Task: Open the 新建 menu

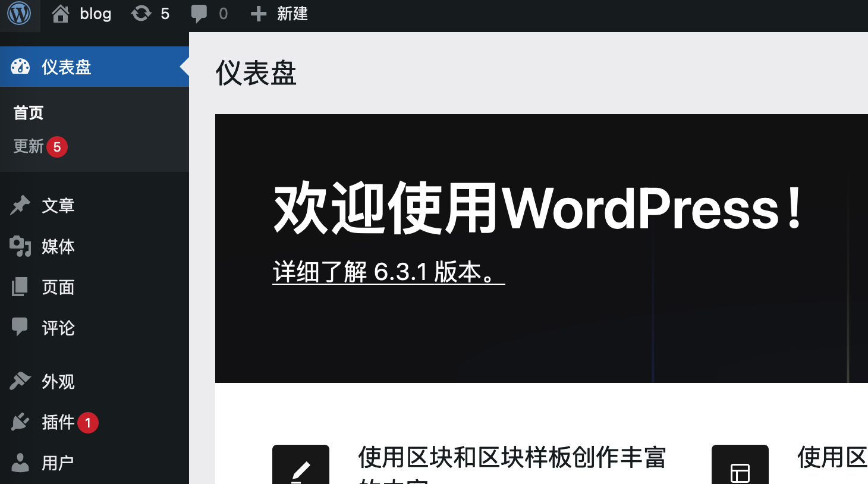Action: point(293,14)
